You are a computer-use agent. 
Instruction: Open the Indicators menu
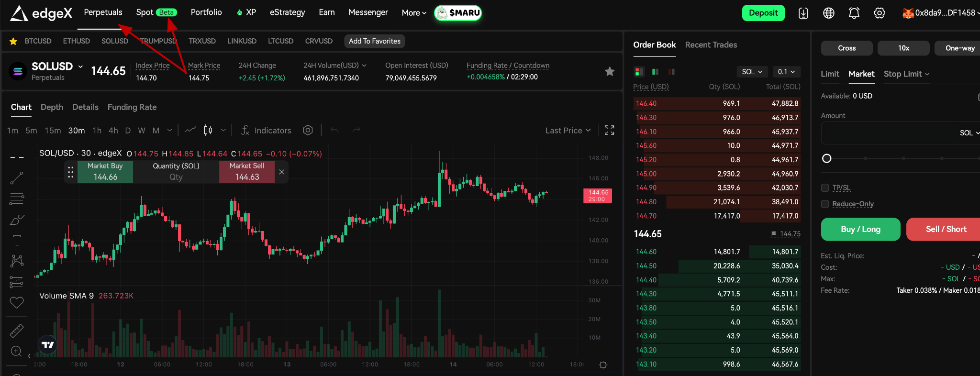pyautogui.click(x=266, y=130)
